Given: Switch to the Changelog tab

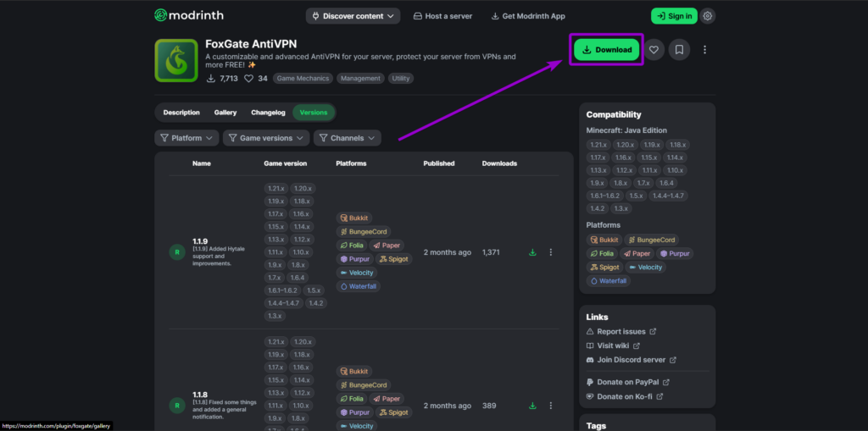Looking at the screenshot, I should coord(268,113).
